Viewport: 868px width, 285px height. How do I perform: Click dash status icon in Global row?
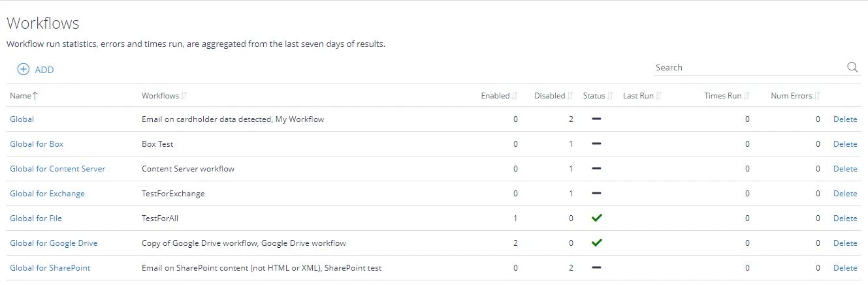pyautogui.click(x=596, y=119)
